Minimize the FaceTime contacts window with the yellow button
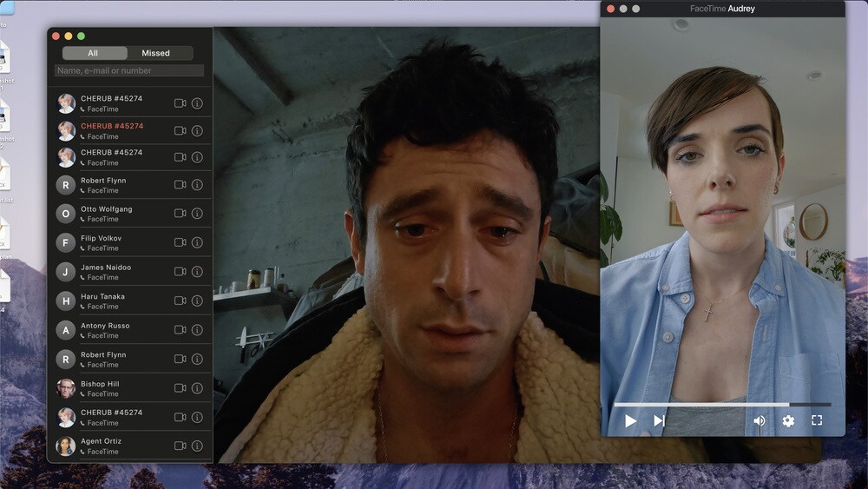Screen dimensions: 868x489 (68, 36)
